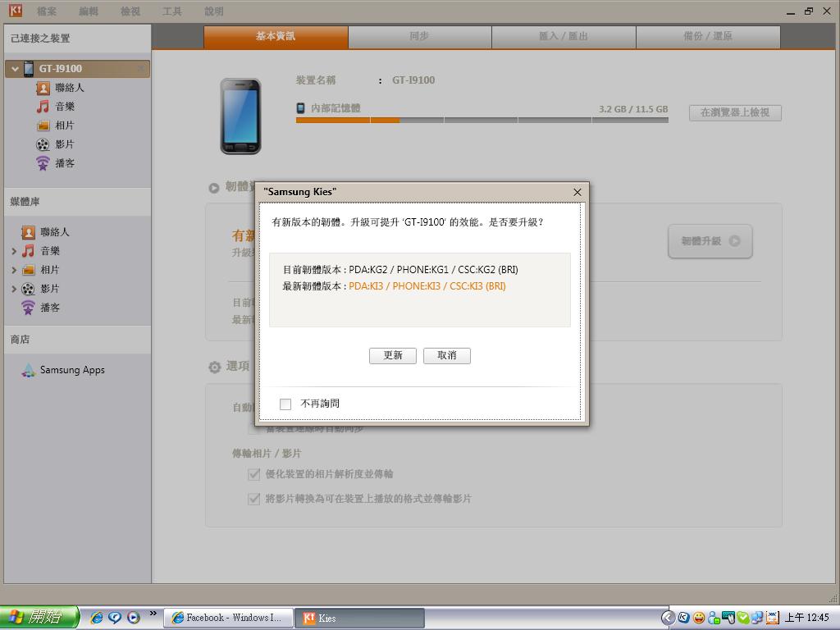
Task: Open the Samsung Apps store icon
Action: pyautogui.click(x=29, y=370)
